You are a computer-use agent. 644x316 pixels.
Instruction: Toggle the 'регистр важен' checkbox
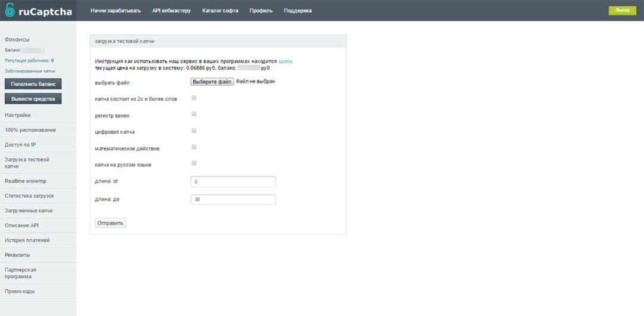194,114
